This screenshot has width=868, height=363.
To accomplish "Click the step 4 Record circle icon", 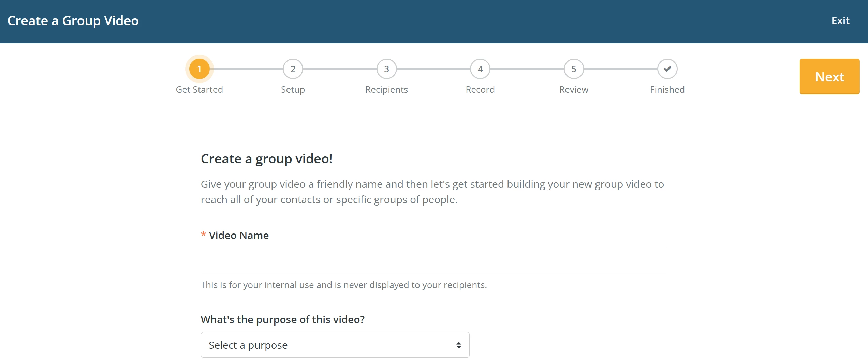I will coord(480,69).
